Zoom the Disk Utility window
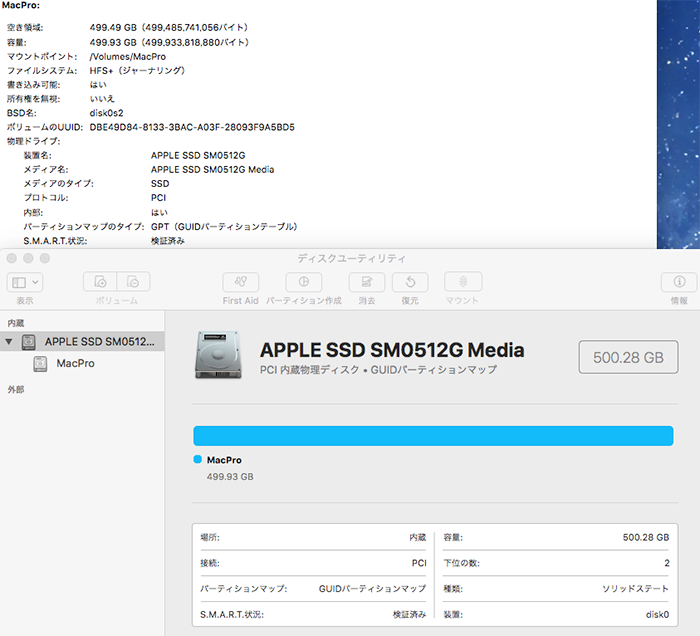This screenshot has width=700, height=636. pyautogui.click(x=45, y=258)
